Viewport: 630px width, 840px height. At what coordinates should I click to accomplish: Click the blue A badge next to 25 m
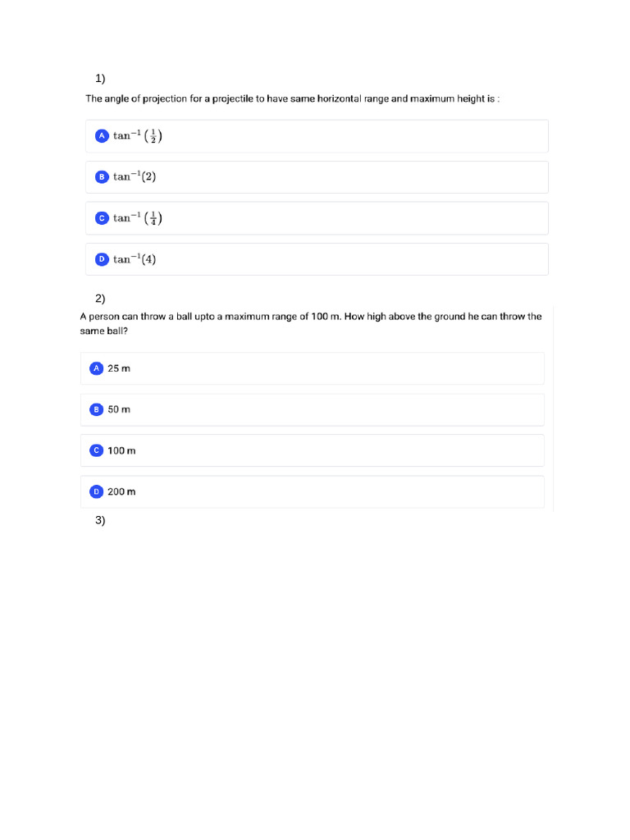96,368
